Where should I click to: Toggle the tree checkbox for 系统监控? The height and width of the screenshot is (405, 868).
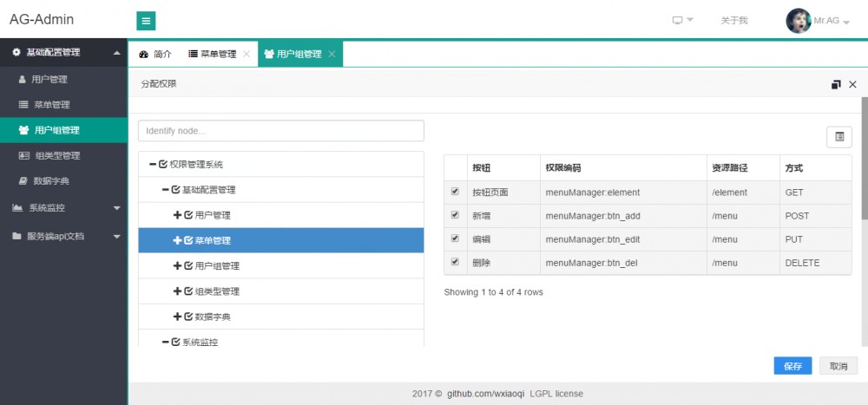[x=175, y=343]
